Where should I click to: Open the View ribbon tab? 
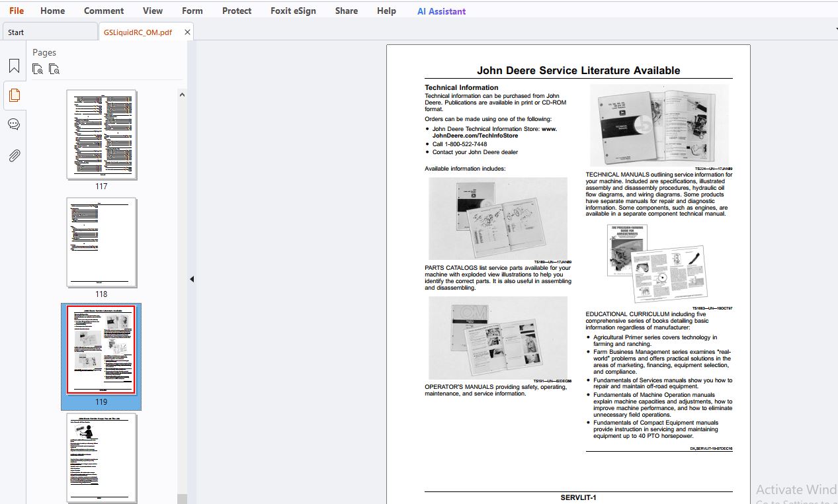153,11
